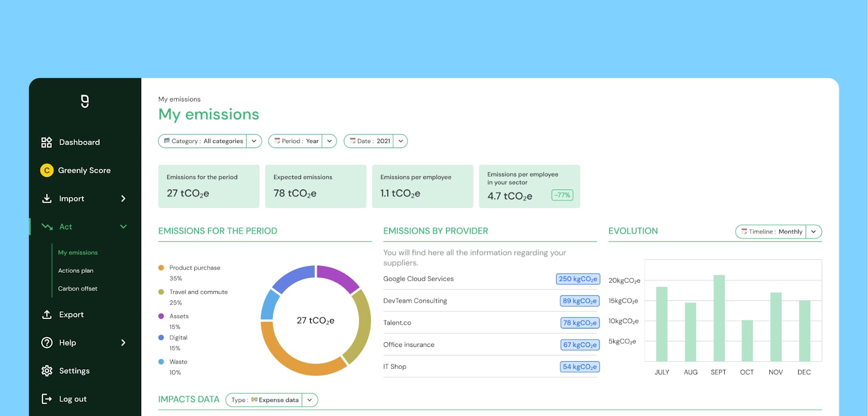Select My emissions submenu item
Image resolution: width=868 pixels, height=416 pixels.
pos(78,253)
